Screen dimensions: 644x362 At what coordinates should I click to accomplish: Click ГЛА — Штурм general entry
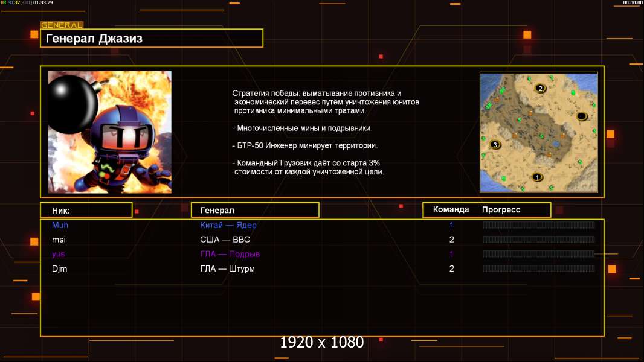click(x=228, y=268)
